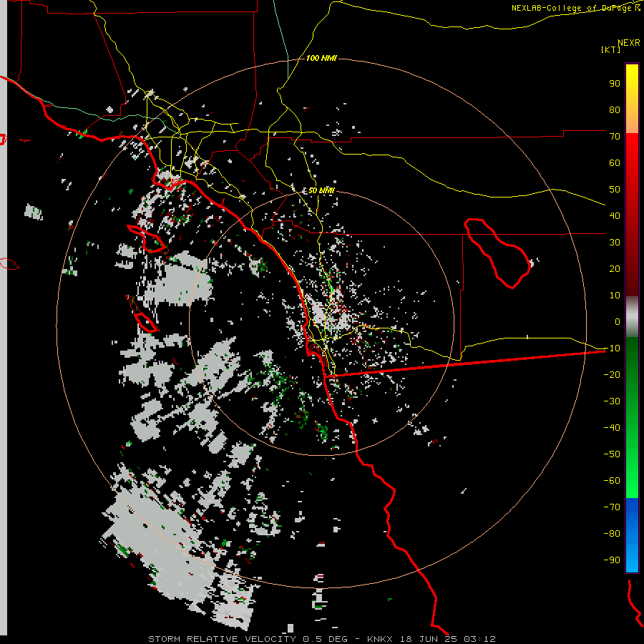Click the -50 knot scale label

click(x=612, y=454)
